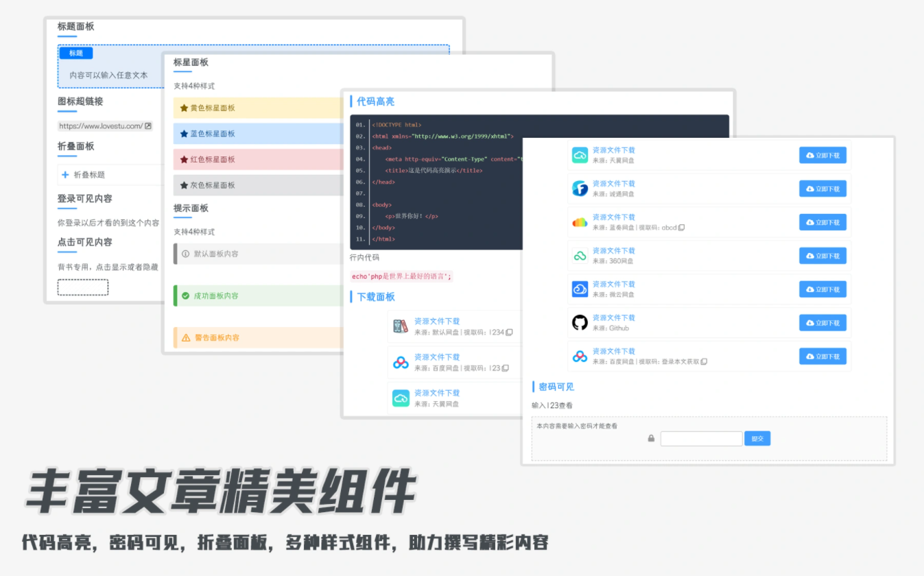924x576 pixels.
Task: Copy the abcd extraction code with the copy icon
Action: 681,228
